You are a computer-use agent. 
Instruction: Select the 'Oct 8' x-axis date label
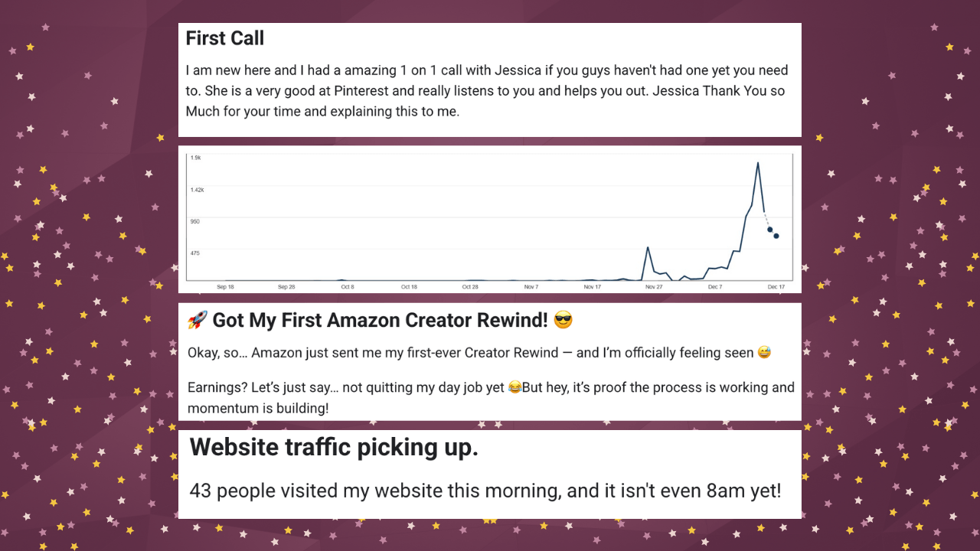[347, 287]
